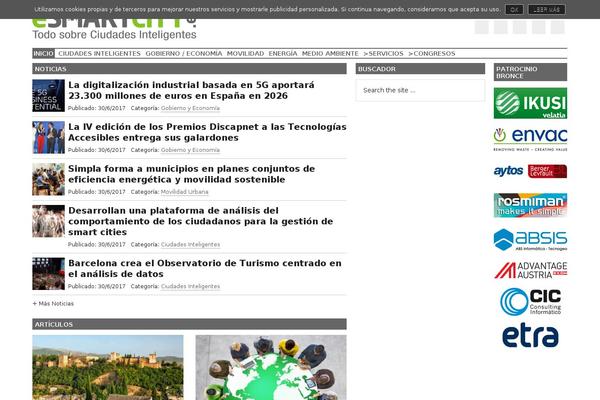Open the Movilidad Urbana category link
This screenshot has width=600, height=400.
click(184, 192)
